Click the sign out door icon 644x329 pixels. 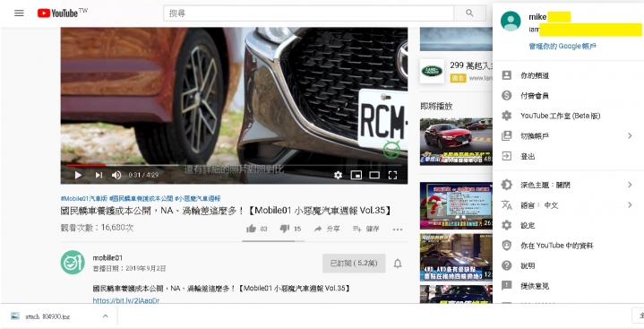pos(507,156)
